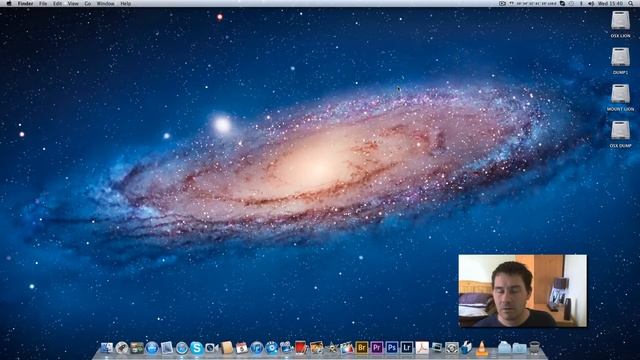
Task: Open Skype from the dock
Action: [197, 348]
